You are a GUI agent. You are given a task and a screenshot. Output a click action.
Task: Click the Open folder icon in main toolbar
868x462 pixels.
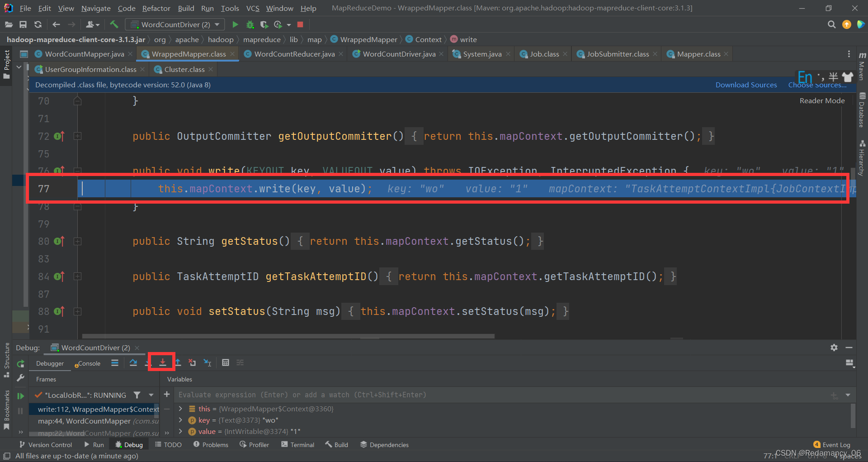point(9,24)
